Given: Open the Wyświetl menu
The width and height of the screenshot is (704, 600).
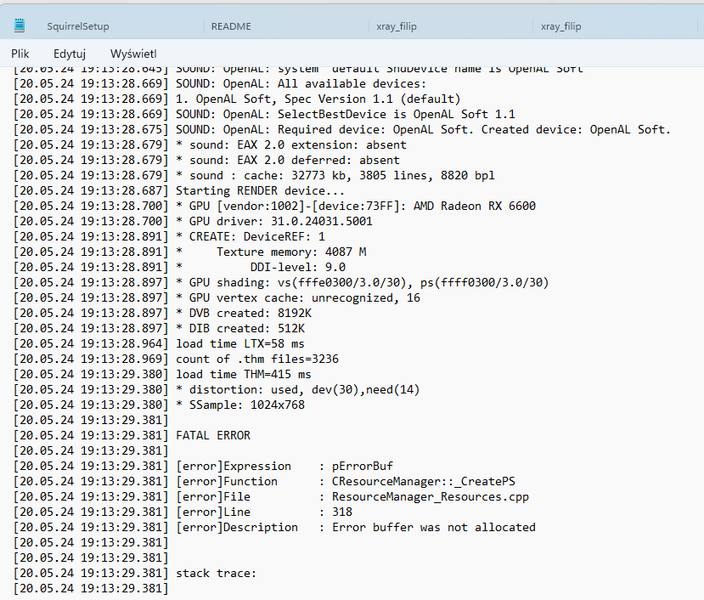Looking at the screenshot, I should click(x=133, y=53).
